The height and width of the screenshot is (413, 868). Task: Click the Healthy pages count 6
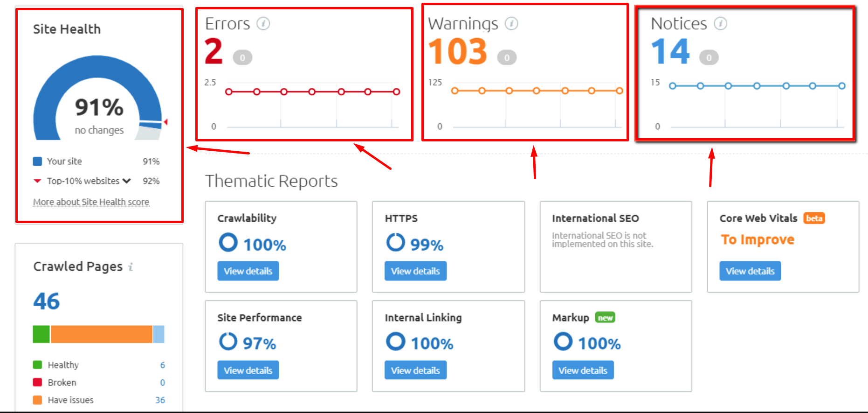[162, 365]
